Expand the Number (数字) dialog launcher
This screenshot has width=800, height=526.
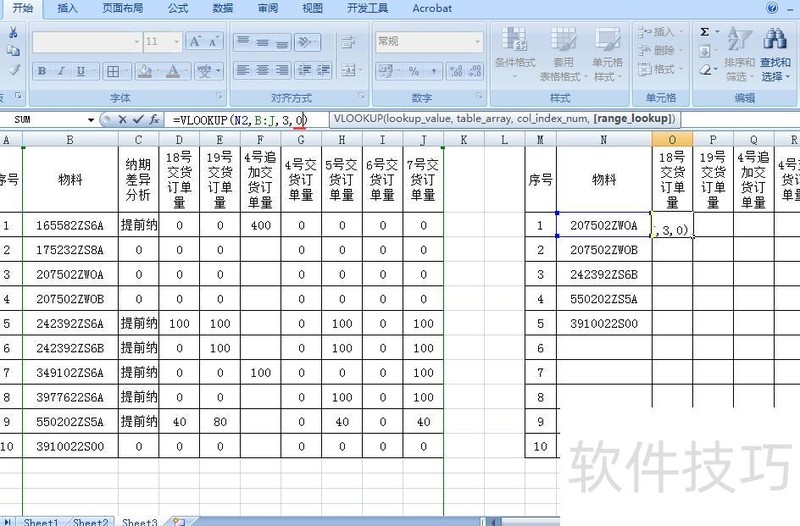click(x=480, y=96)
